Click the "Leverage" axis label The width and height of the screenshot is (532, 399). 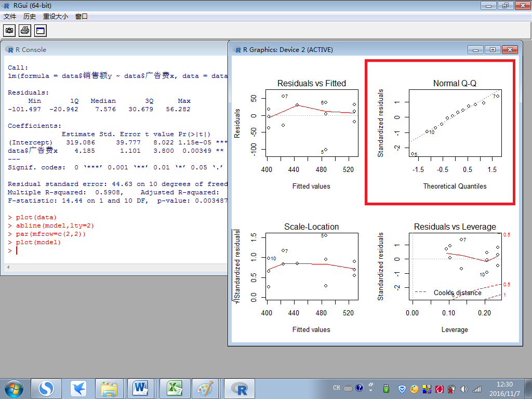point(455,330)
